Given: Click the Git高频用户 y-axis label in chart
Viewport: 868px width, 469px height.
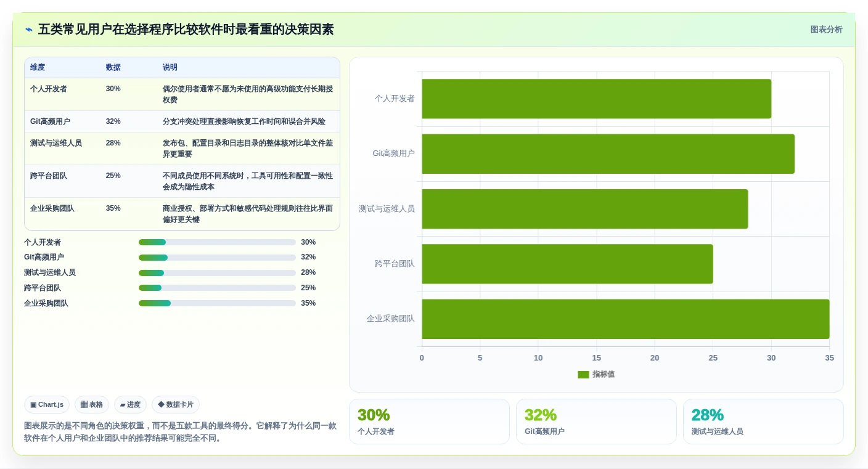Looking at the screenshot, I should tap(393, 153).
